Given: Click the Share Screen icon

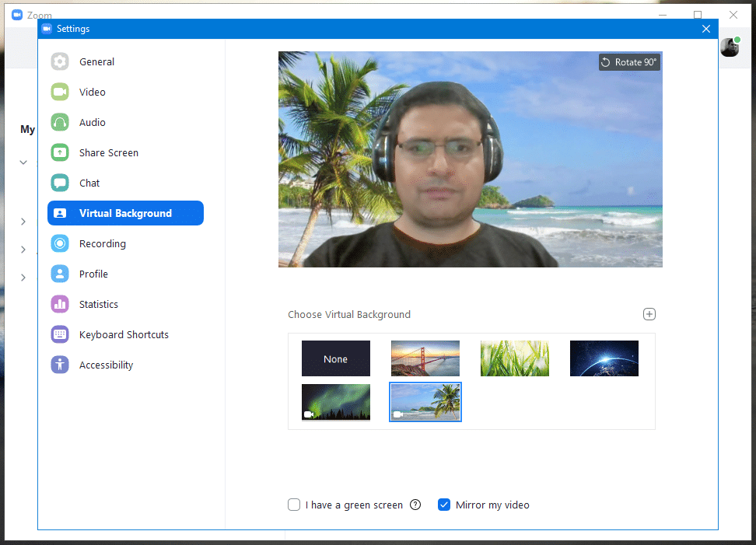Looking at the screenshot, I should 60,153.
